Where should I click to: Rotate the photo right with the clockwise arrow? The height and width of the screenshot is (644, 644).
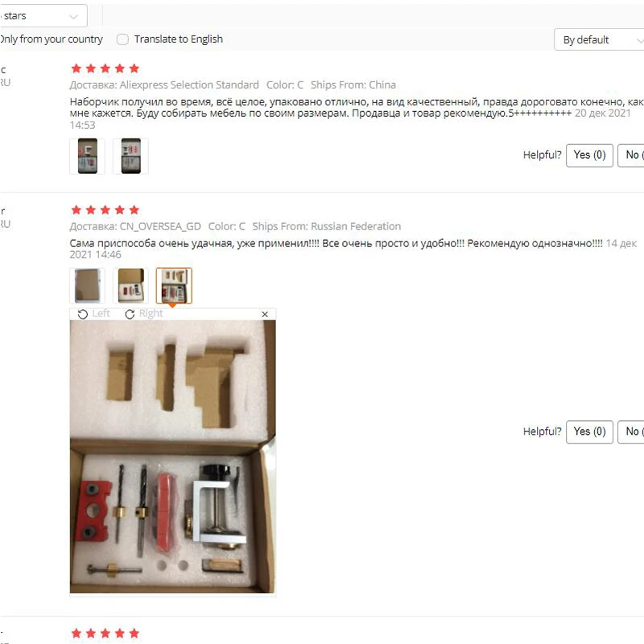click(130, 314)
